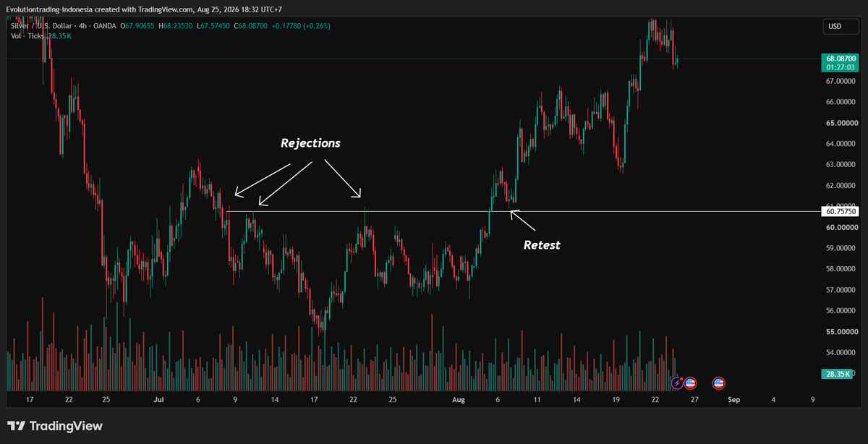Screen dimensions: 868x444
Task: Click the 4 date label after Sep
Action: coord(773,399)
